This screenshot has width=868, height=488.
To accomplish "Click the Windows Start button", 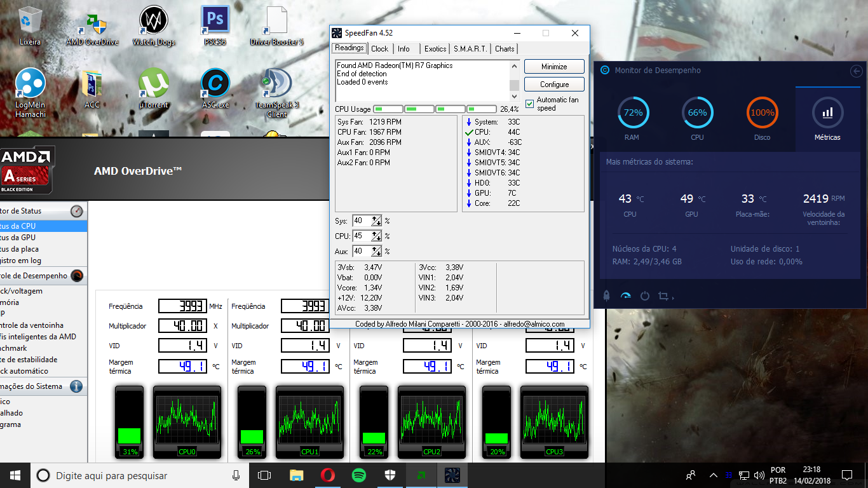I will click(x=15, y=475).
